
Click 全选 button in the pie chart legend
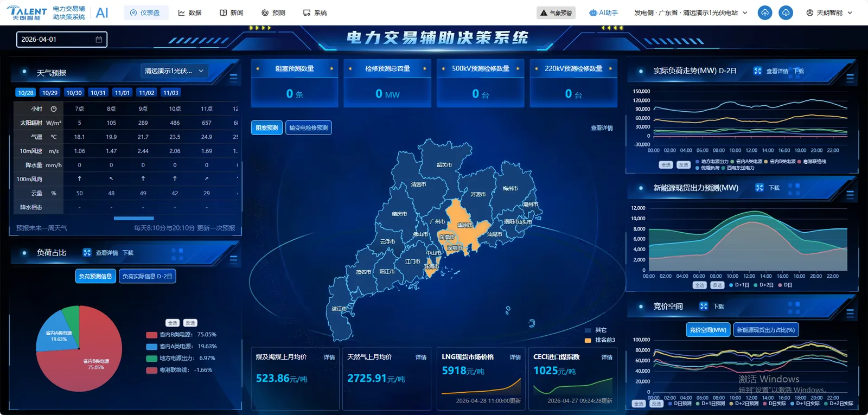(173, 323)
